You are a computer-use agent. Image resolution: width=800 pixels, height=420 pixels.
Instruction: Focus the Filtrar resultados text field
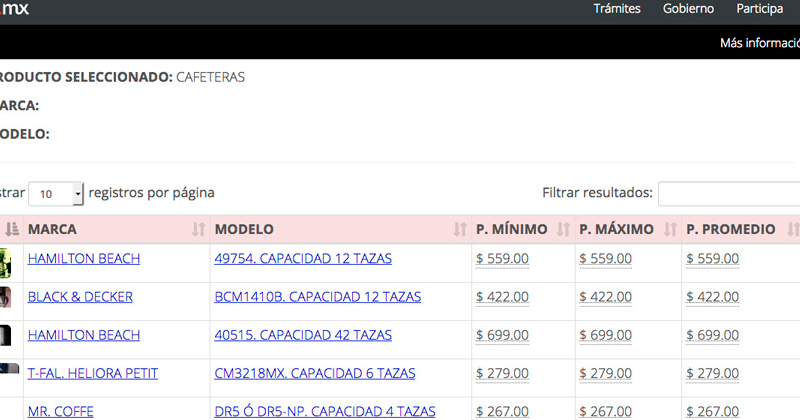point(729,193)
